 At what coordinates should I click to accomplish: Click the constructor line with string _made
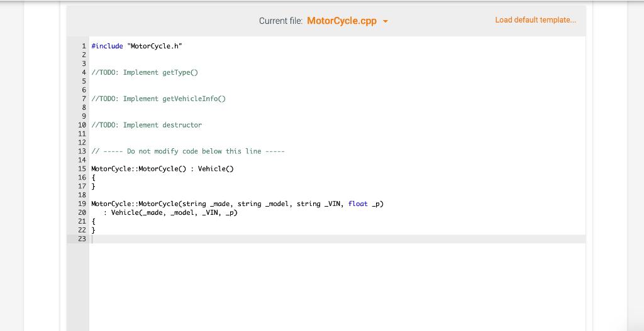(237, 204)
